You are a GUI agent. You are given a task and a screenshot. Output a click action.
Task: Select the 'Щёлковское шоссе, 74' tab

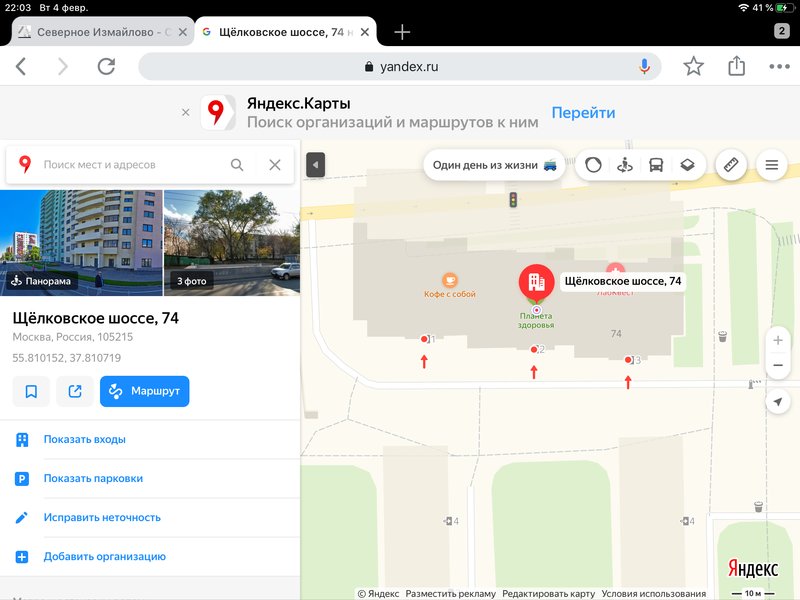pyautogui.click(x=285, y=31)
